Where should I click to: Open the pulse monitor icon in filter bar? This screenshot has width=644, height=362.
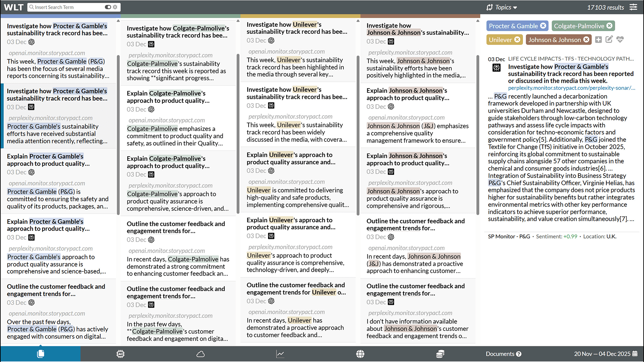tap(620, 39)
